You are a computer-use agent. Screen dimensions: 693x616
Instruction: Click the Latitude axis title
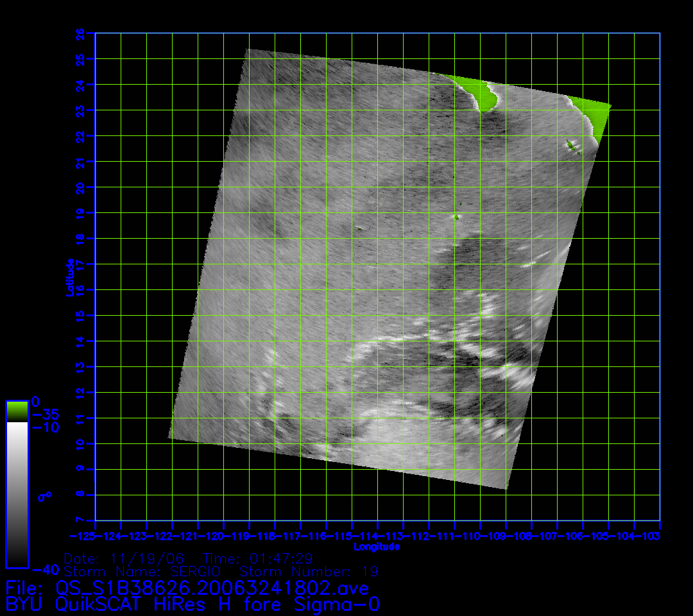[x=69, y=277]
